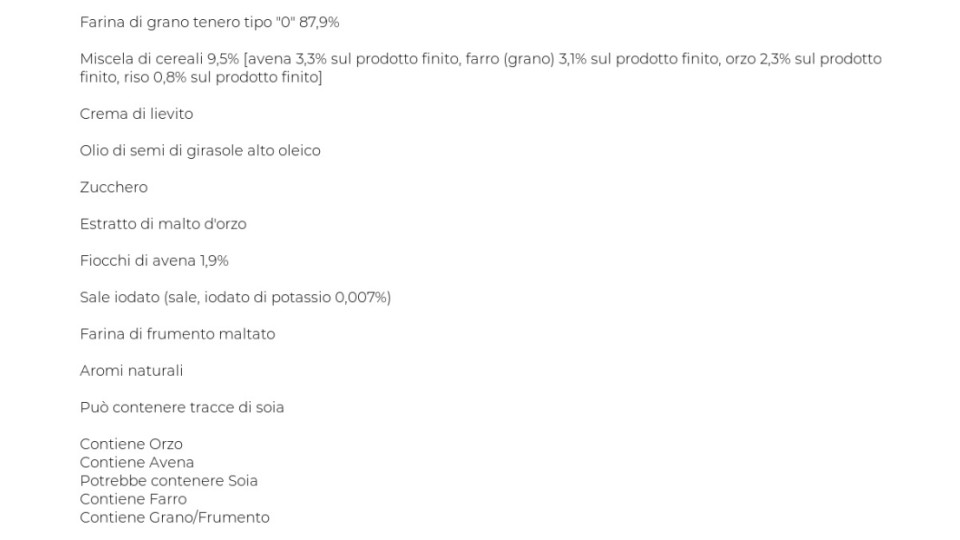Click the 'Miscela di cereali 9,5%' text
The height and width of the screenshot is (540, 960).
pyautogui.click(x=159, y=59)
